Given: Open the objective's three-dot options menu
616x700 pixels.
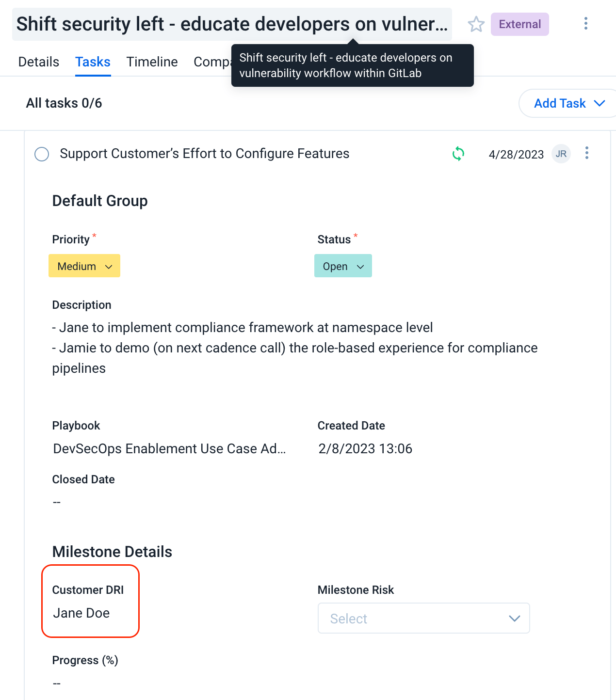Looking at the screenshot, I should tap(585, 24).
